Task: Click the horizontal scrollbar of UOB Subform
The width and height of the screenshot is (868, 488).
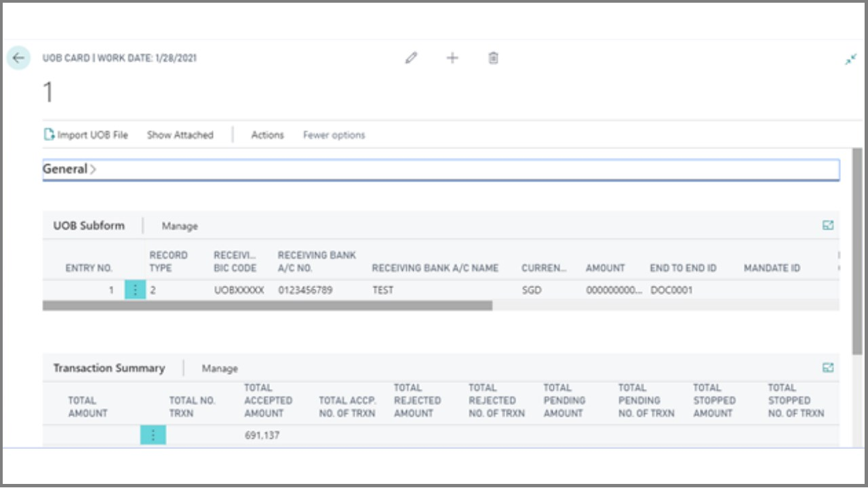Action: point(267,306)
